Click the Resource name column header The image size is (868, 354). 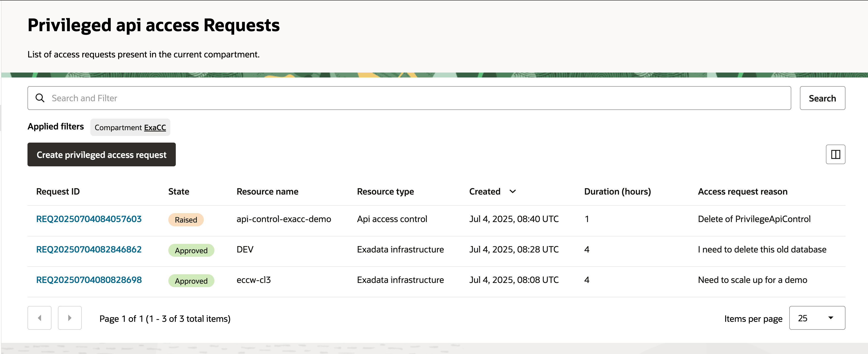[267, 191]
